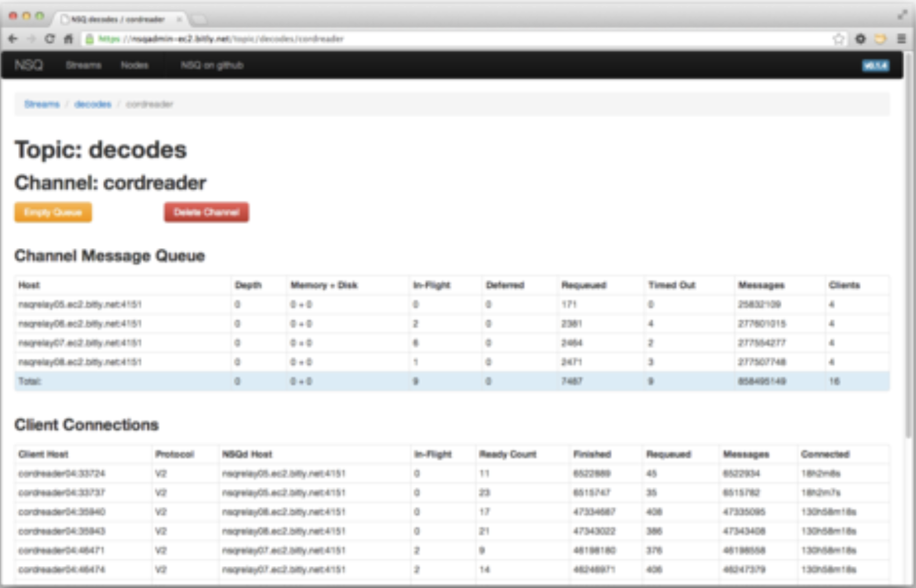Select nsqrelay07 host in Channel Message Queue
The image size is (916, 588).
80,343
